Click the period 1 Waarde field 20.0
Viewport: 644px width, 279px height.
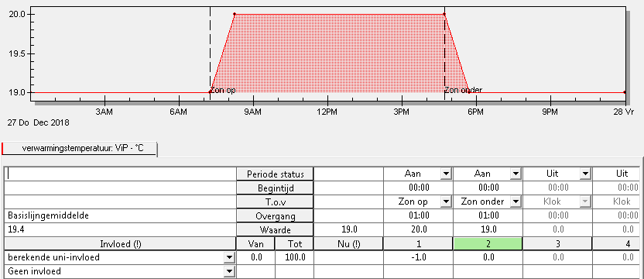coord(418,229)
